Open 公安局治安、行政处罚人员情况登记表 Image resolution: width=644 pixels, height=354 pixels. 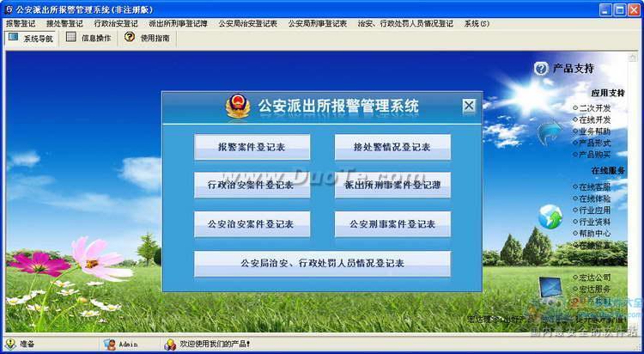(322, 263)
